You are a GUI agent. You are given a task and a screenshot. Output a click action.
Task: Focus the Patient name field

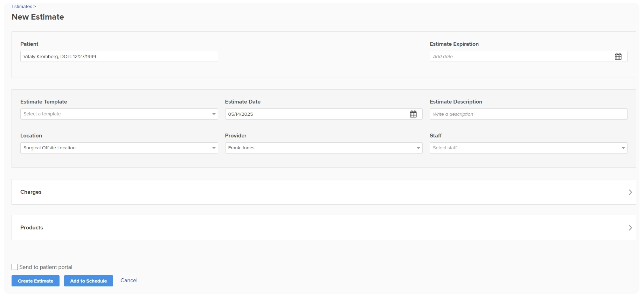pyautogui.click(x=119, y=56)
